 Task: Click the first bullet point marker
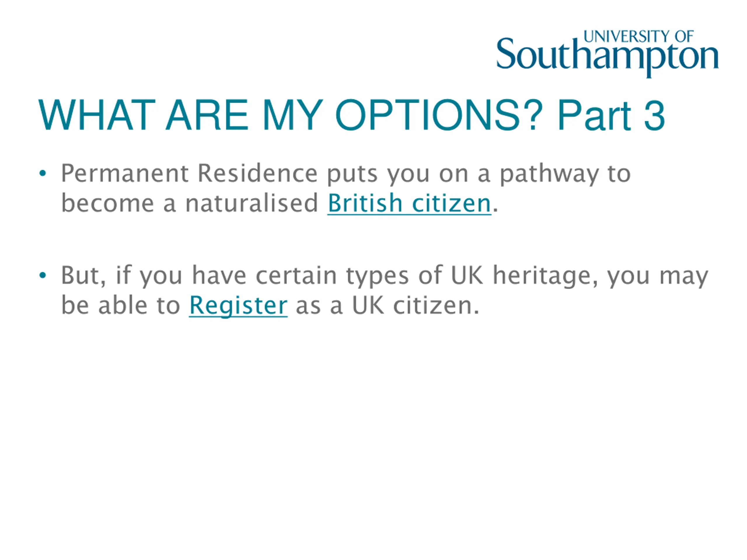point(43,174)
